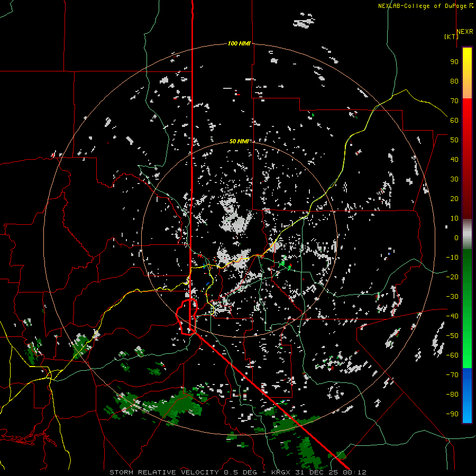Image resolution: width=476 pixels, height=476 pixels.
Task: Click the NEXR label at top right
Action: 465,32
